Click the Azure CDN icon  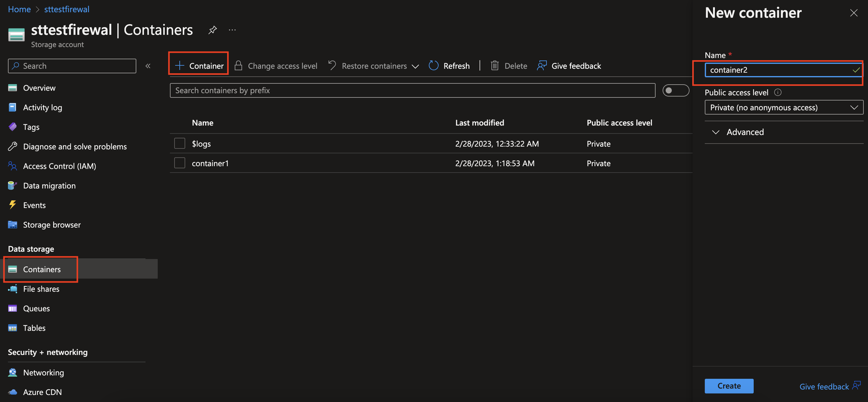point(13,392)
